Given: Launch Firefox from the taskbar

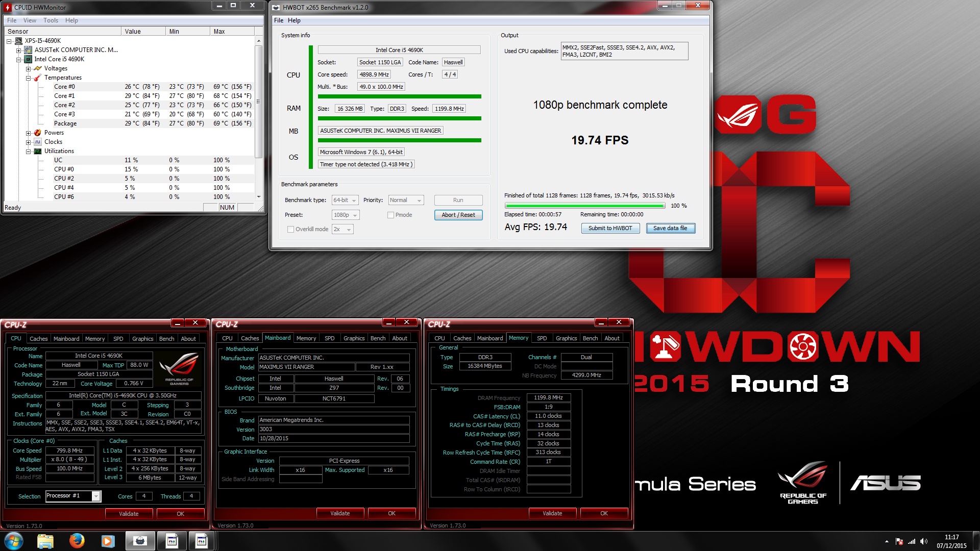Looking at the screenshot, I should click(77, 541).
